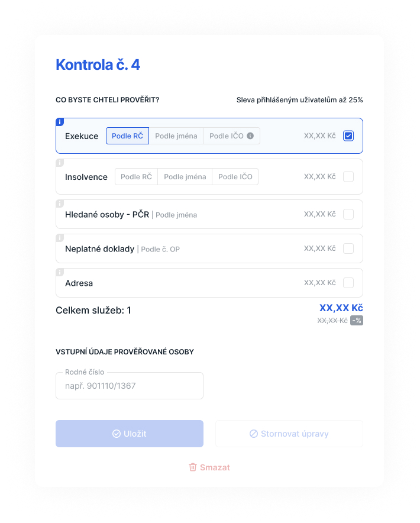420x523 pixels.
Task: Check the Insolvence checkbox
Action: [x=348, y=176]
